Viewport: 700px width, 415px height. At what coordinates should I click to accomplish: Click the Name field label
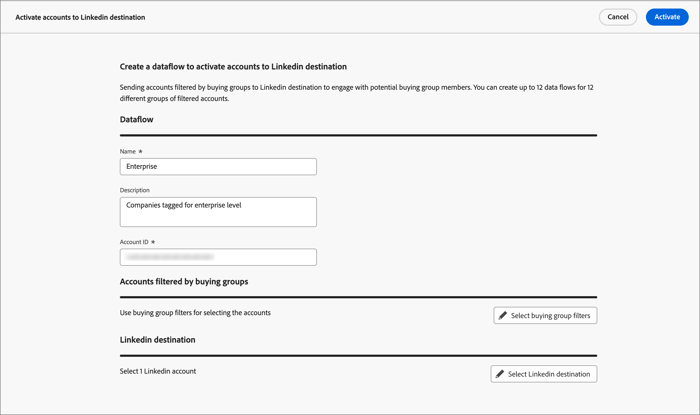click(129, 152)
